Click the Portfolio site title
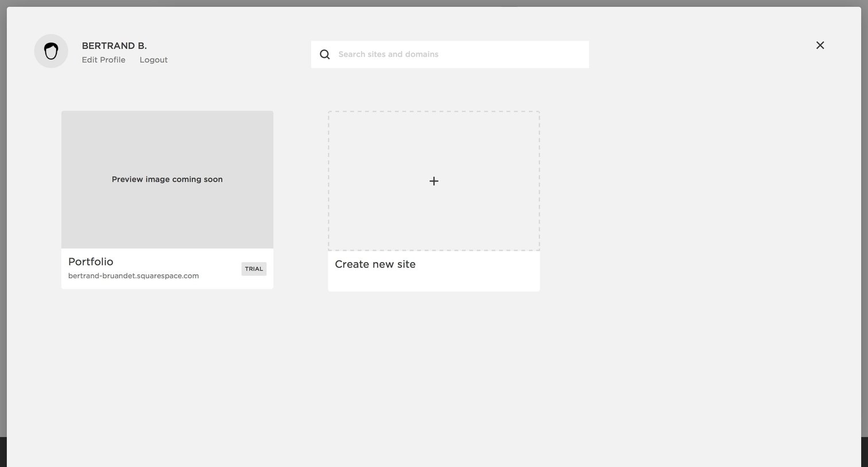 (91, 262)
